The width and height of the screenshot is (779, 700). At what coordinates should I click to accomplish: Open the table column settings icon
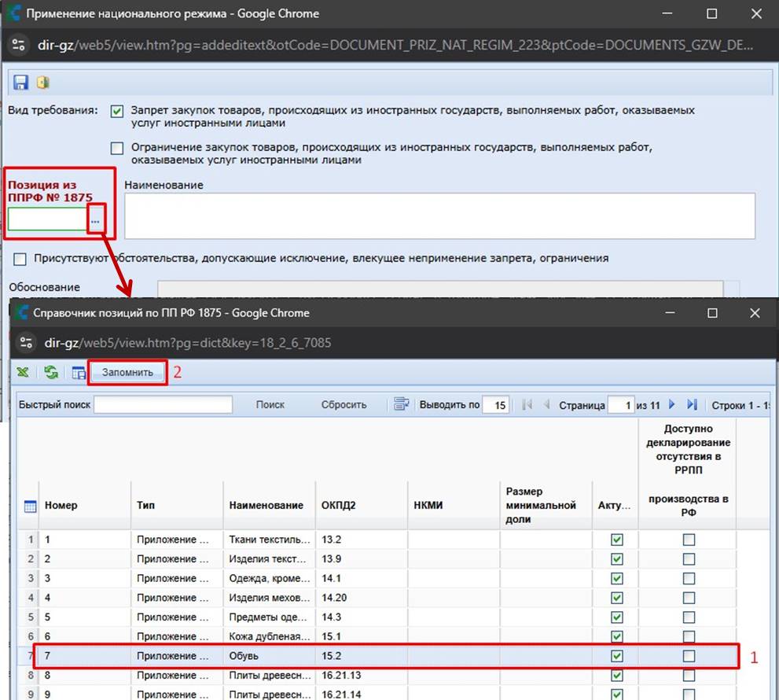point(79,372)
